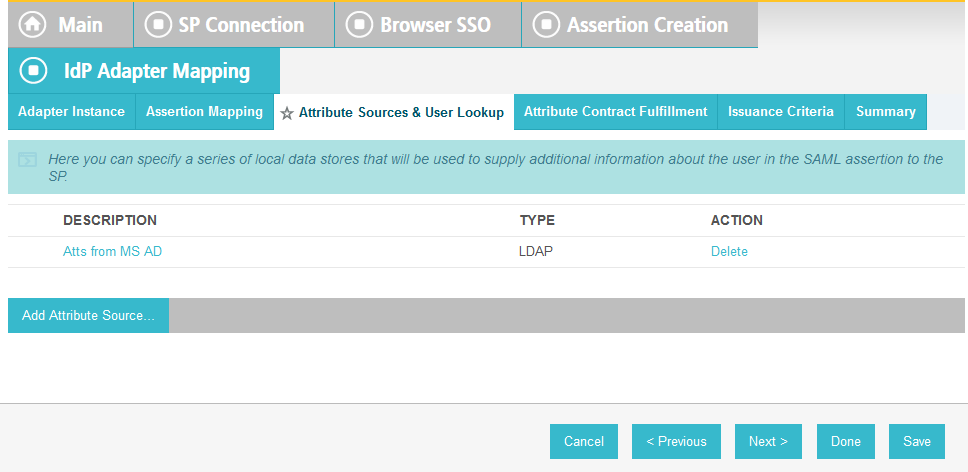Switch to Assertion Mapping tab
The width and height of the screenshot is (968, 472).
[x=204, y=112]
